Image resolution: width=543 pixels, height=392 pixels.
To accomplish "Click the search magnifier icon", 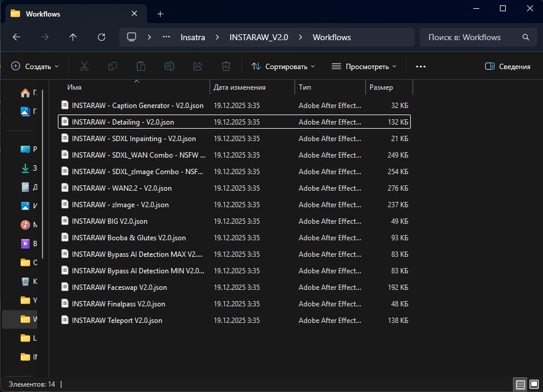I will pos(526,37).
